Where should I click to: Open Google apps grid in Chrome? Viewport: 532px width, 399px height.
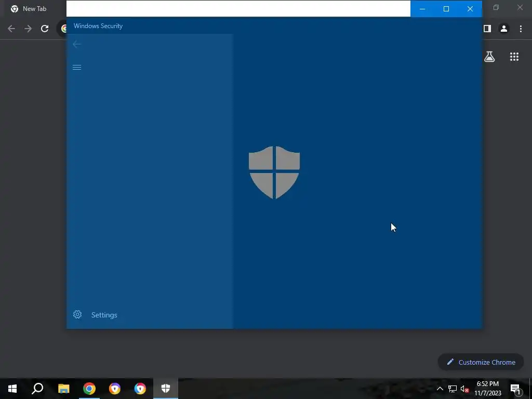tap(514, 57)
